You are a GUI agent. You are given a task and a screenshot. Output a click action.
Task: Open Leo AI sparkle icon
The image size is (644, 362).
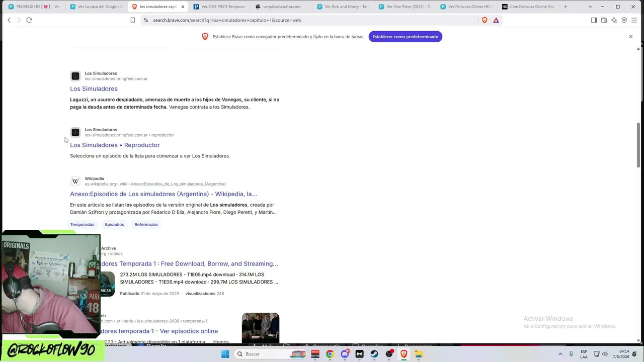pos(614,20)
